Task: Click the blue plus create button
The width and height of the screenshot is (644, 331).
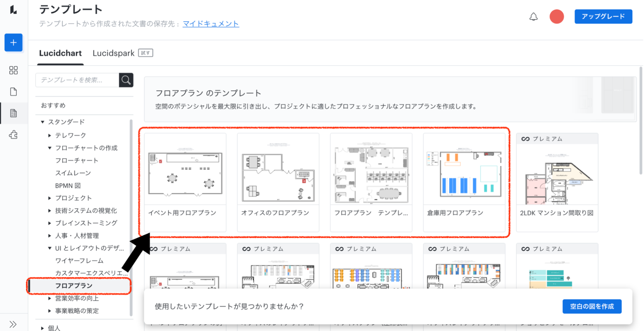Action: pos(14,43)
